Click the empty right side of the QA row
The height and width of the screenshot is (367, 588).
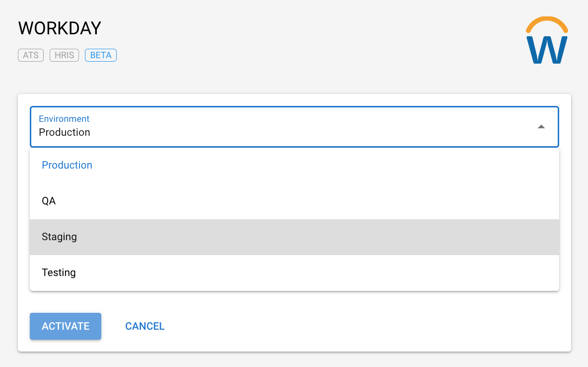point(447,201)
